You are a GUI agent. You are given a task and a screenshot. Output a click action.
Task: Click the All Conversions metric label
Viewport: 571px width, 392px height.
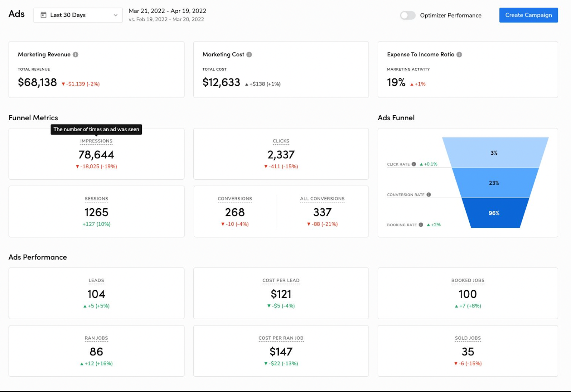coord(322,199)
